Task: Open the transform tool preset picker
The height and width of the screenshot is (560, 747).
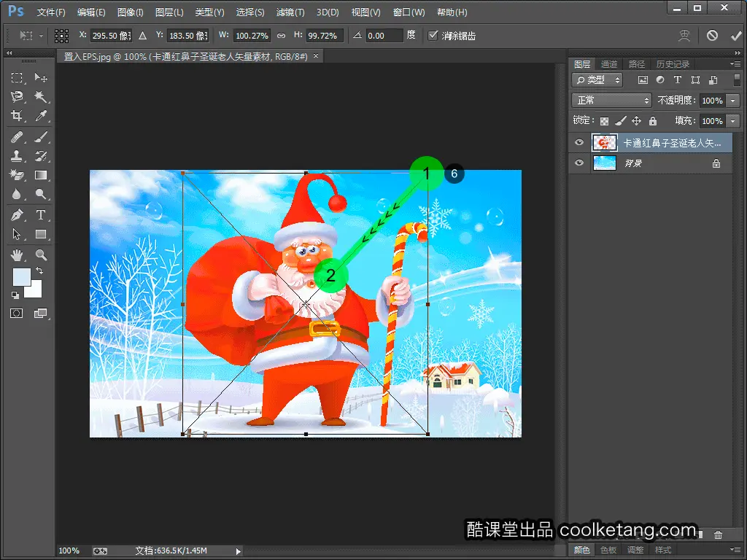Action: pos(31,36)
